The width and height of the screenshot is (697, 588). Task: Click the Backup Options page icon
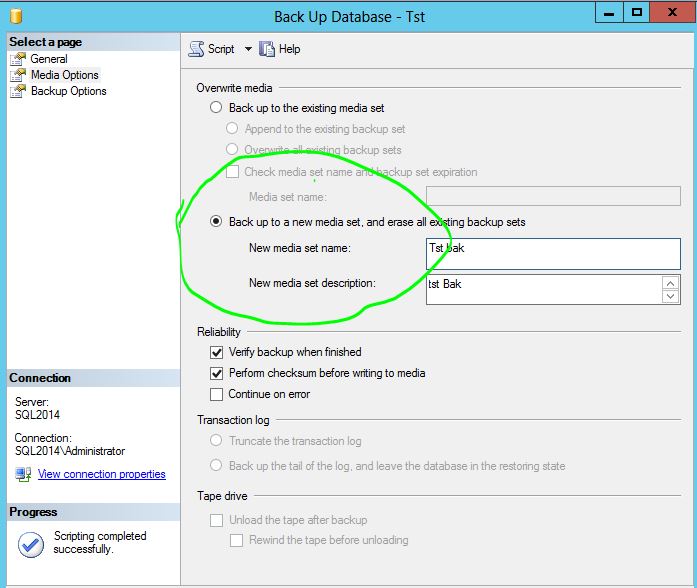point(18,91)
